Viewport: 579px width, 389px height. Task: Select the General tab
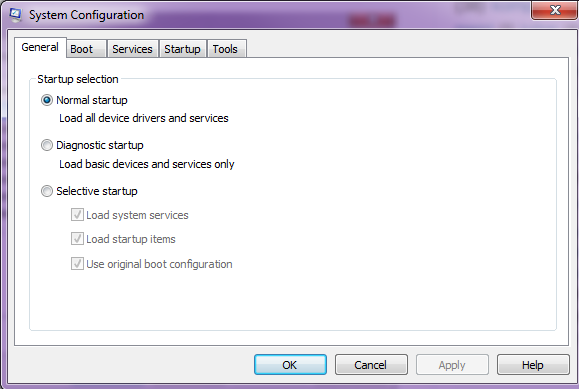[x=40, y=47]
